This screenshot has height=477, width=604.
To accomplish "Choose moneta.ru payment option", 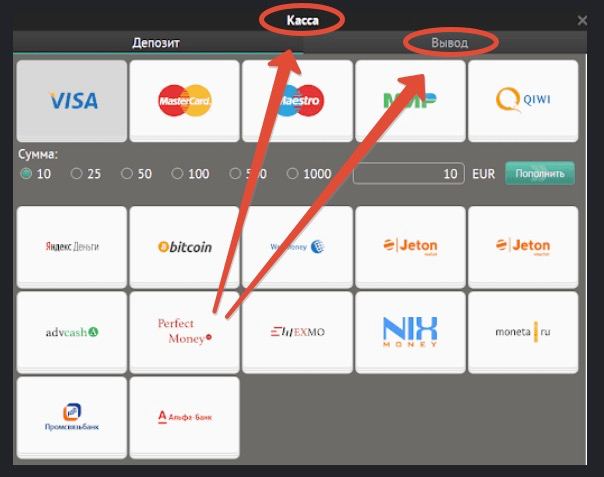I will tap(523, 332).
